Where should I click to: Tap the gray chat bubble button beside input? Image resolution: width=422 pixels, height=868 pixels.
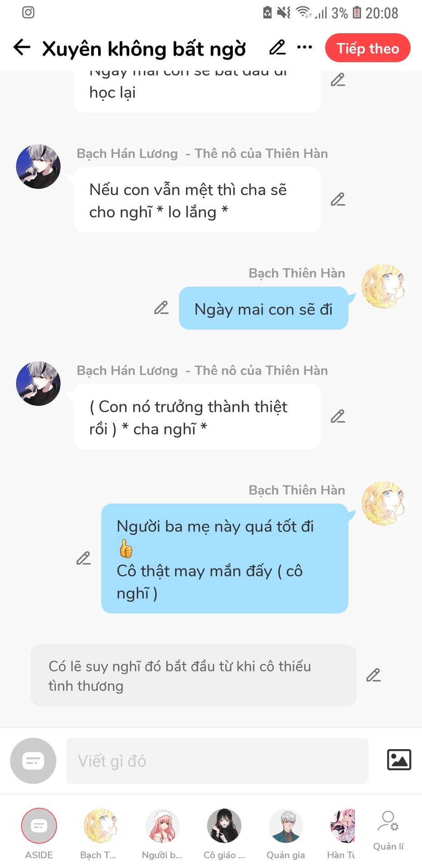point(33,761)
